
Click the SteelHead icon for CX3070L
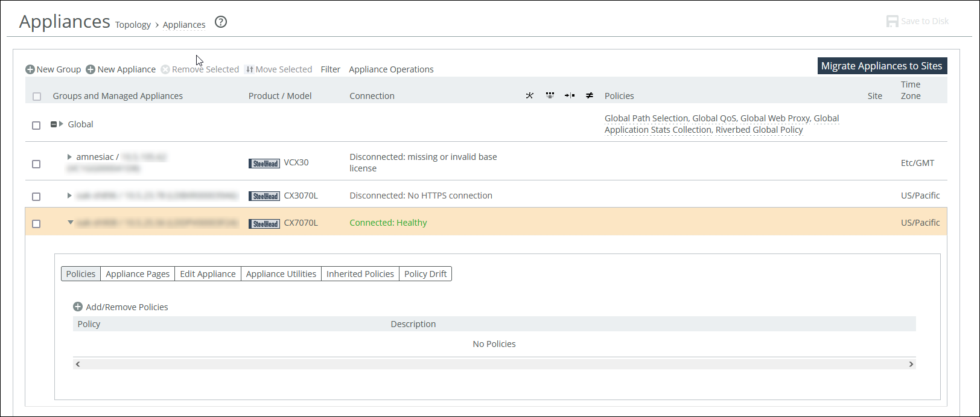264,196
